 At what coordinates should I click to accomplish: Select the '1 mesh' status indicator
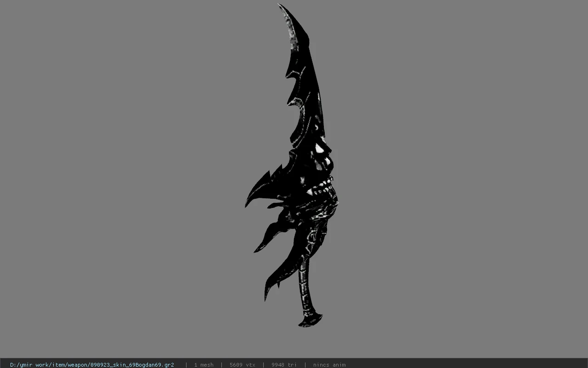[x=204, y=365]
